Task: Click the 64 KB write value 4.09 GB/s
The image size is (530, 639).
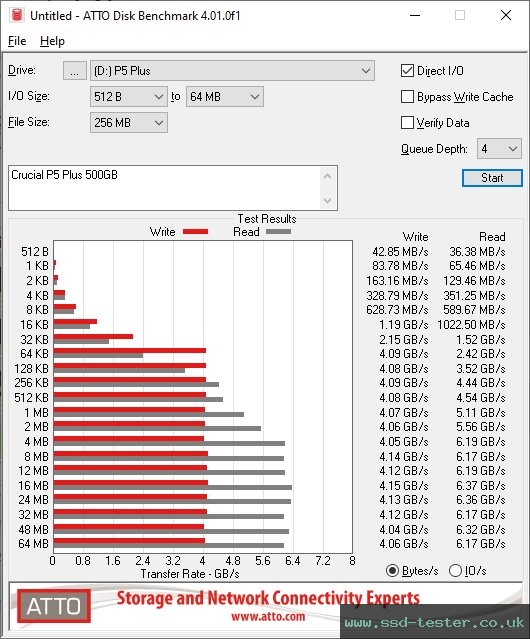Action: point(404,353)
